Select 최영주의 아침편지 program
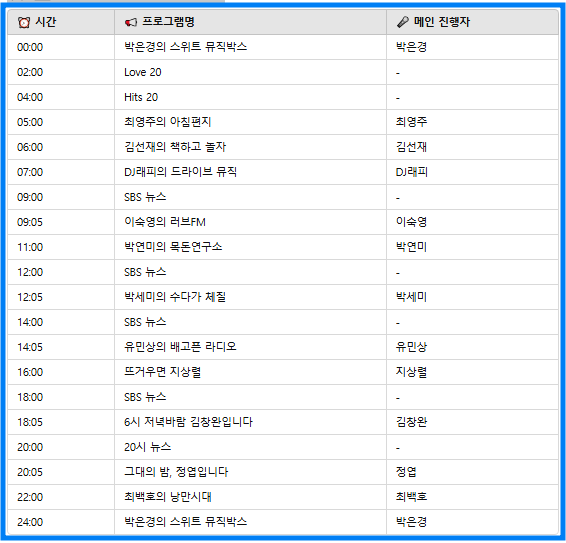 [167, 122]
